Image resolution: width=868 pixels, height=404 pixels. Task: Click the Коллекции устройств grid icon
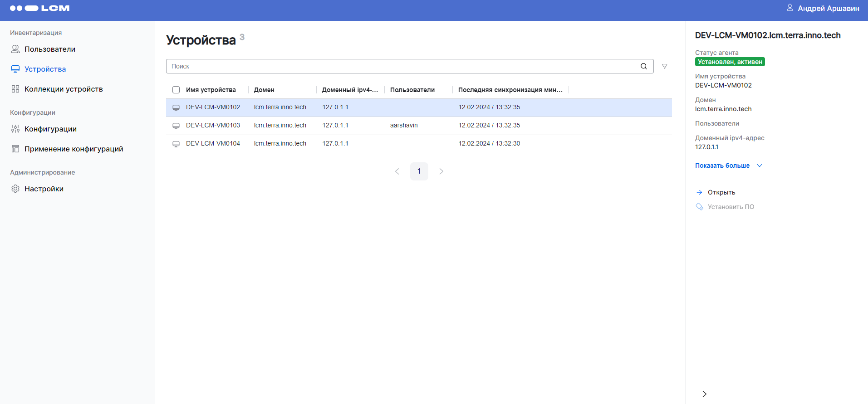[x=15, y=89]
